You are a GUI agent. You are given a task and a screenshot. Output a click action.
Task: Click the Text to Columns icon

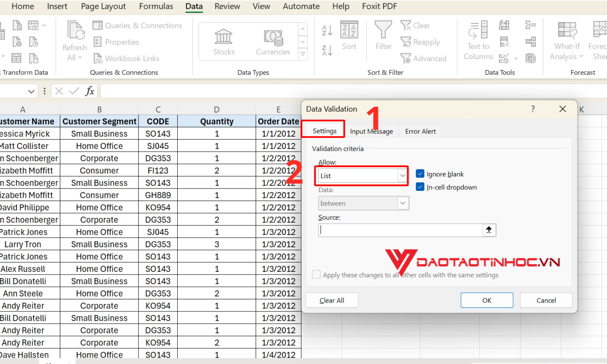(478, 31)
